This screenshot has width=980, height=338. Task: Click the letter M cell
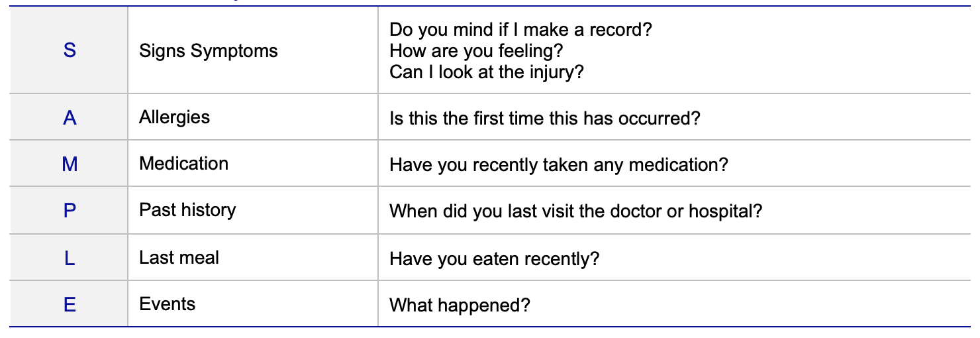[70, 164]
